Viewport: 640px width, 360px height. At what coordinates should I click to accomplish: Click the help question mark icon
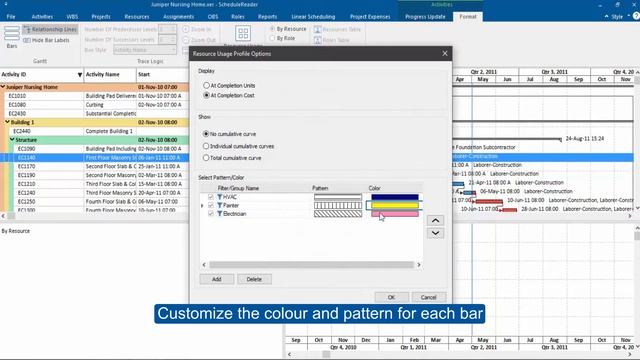pos(636,16)
